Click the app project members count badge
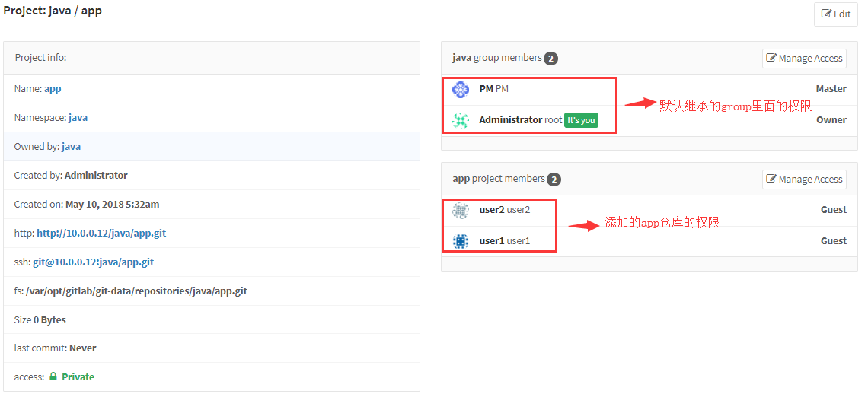 click(554, 180)
